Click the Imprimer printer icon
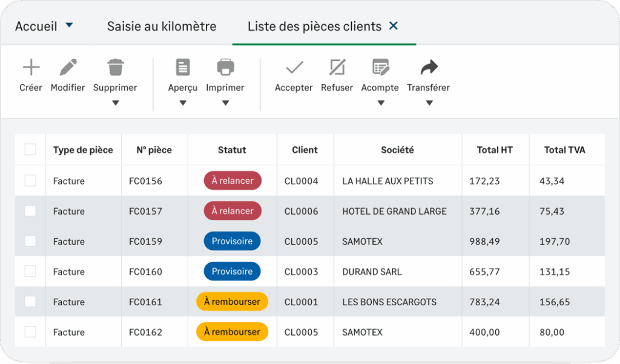 pyautogui.click(x=225, y=67)
